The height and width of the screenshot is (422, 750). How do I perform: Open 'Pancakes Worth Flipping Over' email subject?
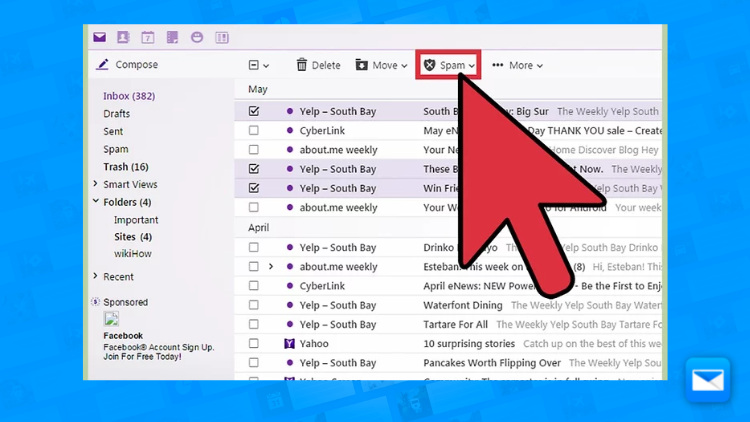pyautogui.click(x=492, y=363)
